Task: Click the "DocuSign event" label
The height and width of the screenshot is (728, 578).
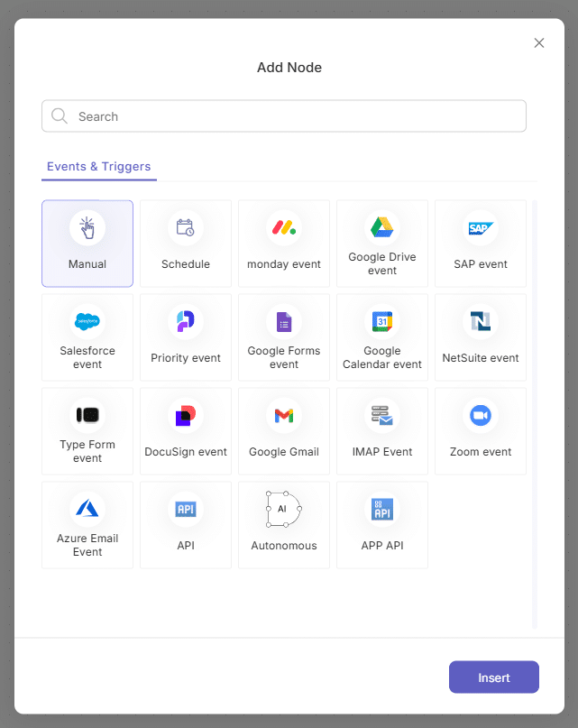Action: (x=185, y=452)
